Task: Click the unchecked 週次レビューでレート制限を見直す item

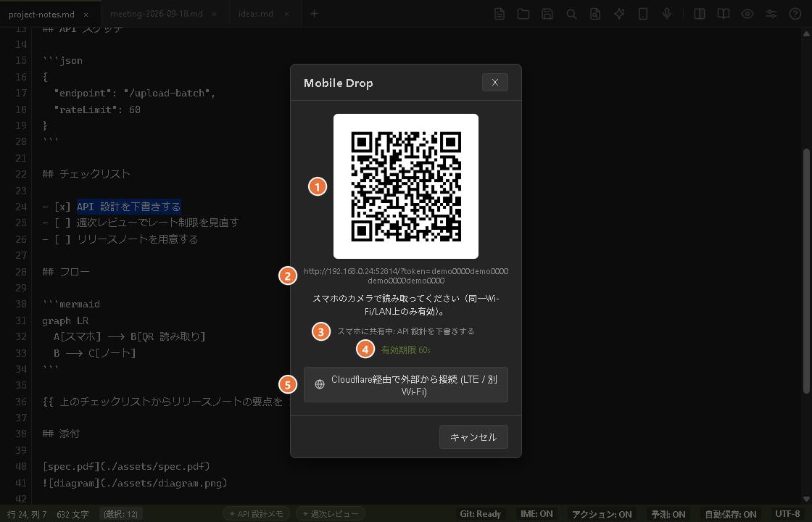Action: point(141,223)
